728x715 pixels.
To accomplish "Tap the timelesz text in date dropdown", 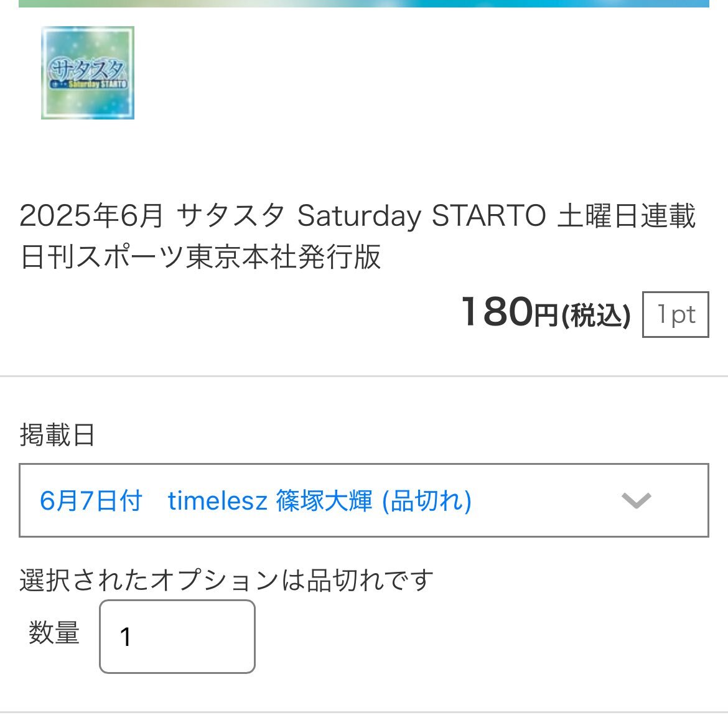I will 218,501.
